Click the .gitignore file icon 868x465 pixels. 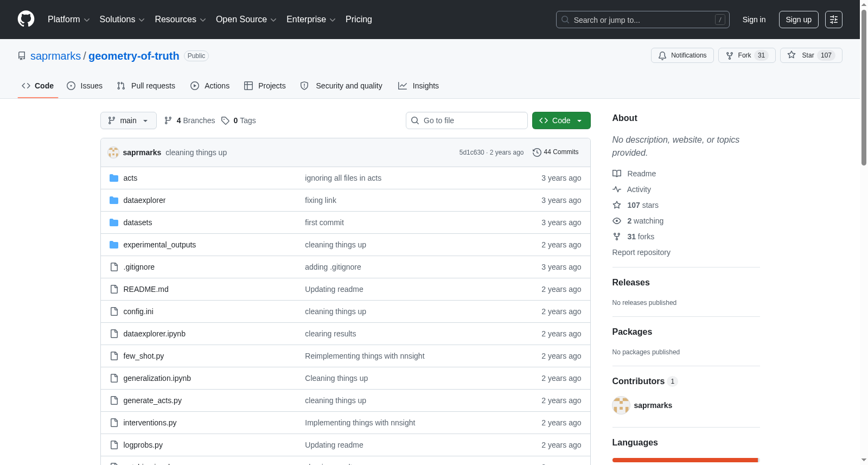114,267
